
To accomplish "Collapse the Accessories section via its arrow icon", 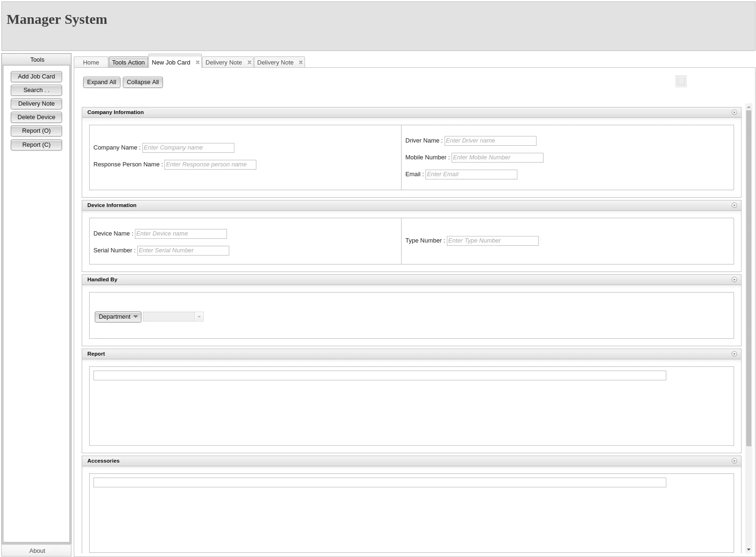I will point(734,461).
